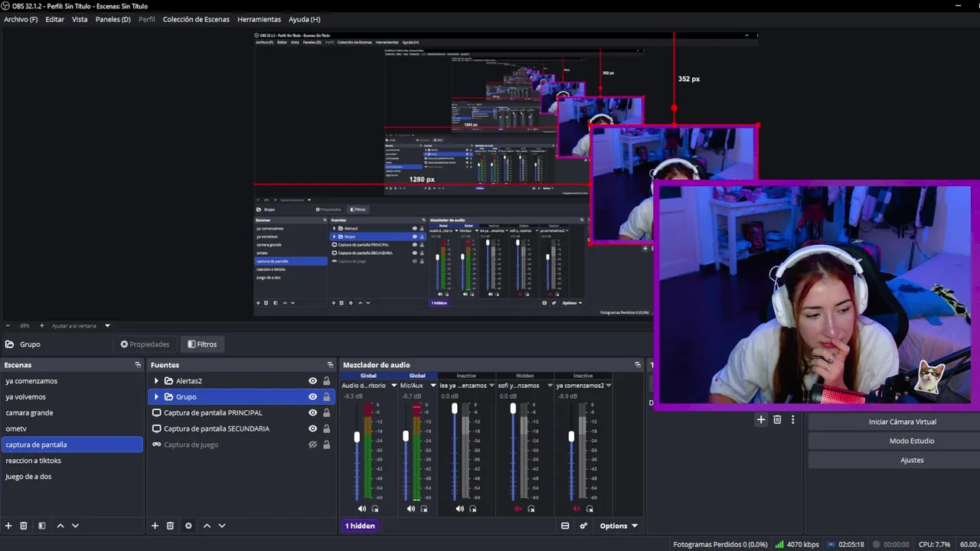Move selected scene up with arrow
This screenshot has height=551, width=980.
(60, 526)
